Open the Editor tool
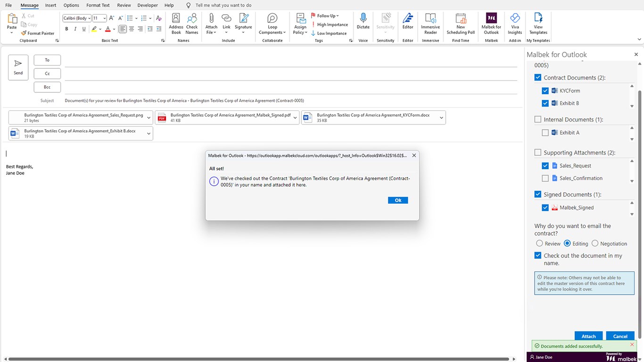Screen dimensions: 644x362 [x=408, y=22]
